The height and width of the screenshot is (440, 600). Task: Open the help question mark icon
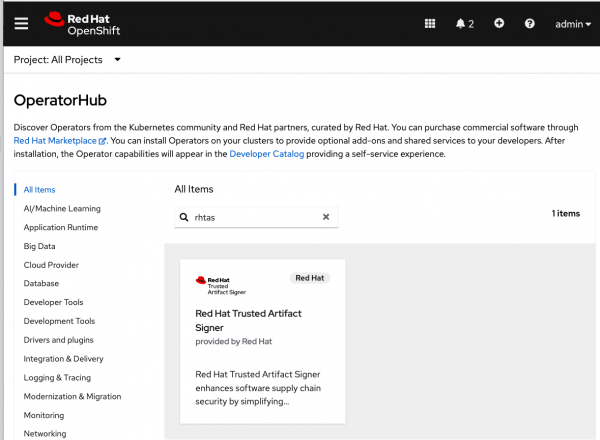[x=529, y=23]
